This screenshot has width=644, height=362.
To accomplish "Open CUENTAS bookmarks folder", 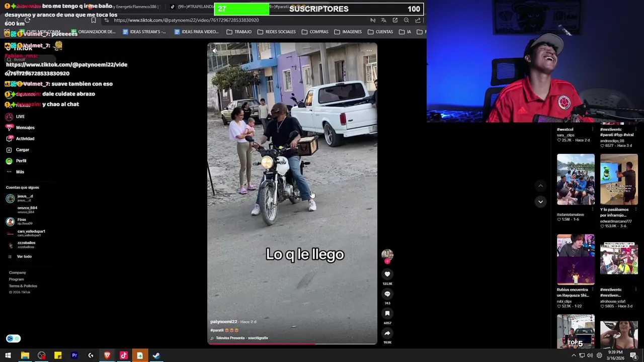I will (x=380, y=32).
